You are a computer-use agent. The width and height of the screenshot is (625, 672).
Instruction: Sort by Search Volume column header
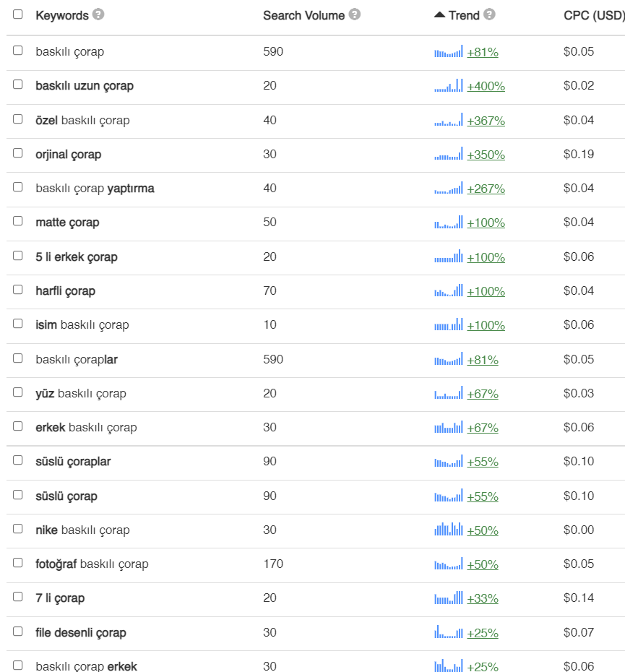[x=303, y=15]
